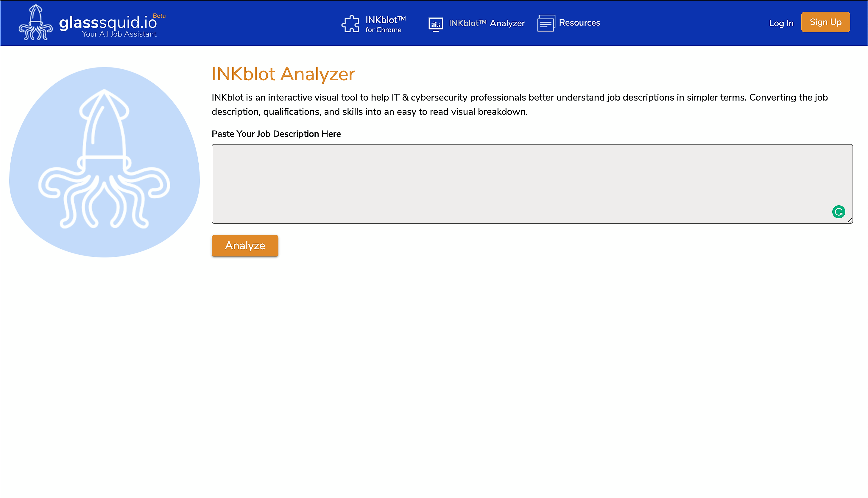
Task: Open the Resources nav link
Action: coord(579,23)
